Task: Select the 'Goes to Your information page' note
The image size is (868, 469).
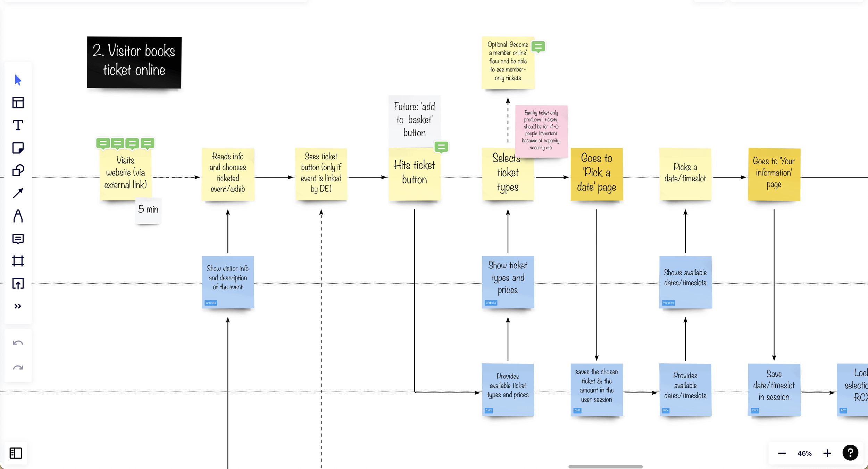Action: pos(774,174)
